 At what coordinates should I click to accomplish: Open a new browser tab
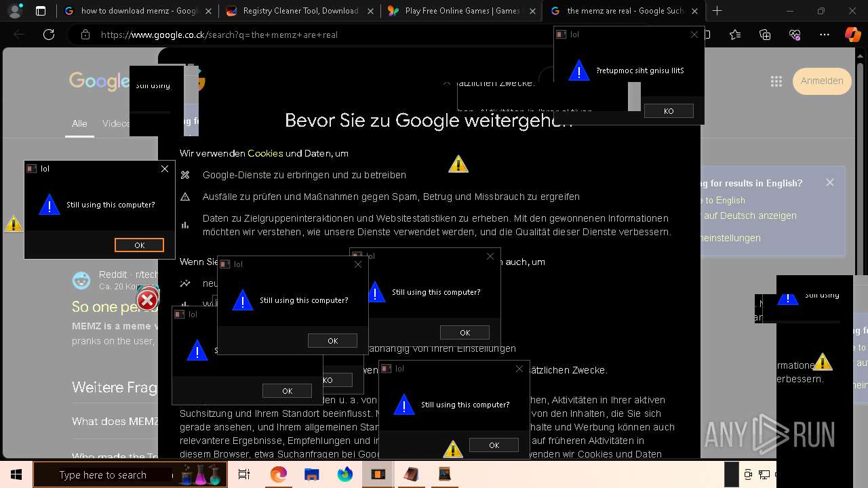717,11
